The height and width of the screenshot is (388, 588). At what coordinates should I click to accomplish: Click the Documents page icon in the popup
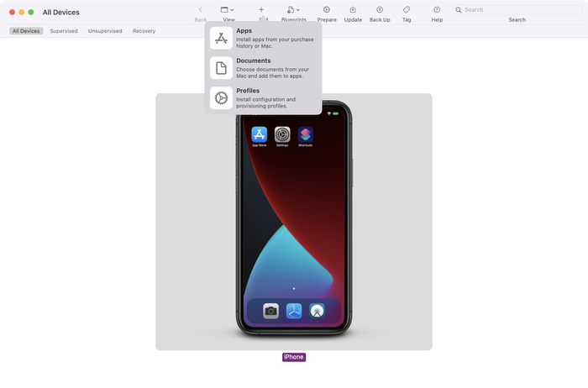click(x=221, y=68)
